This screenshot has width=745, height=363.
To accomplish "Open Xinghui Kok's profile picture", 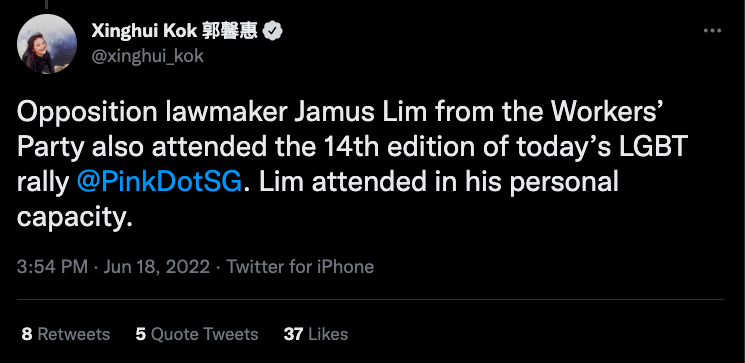I will pyautogui.click(x=47, y=44).
